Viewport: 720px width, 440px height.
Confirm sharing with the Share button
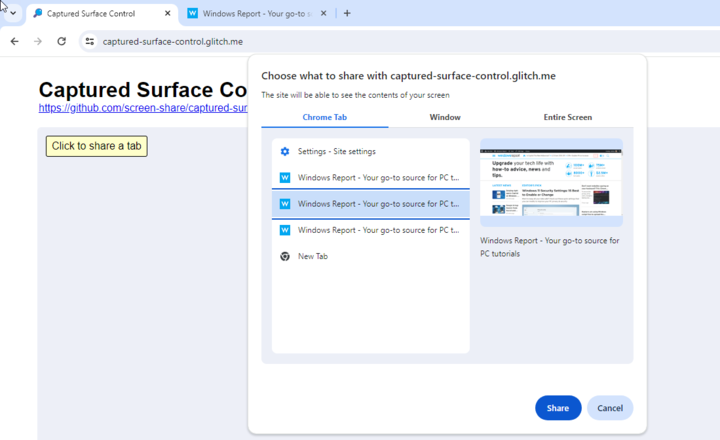point(558,408)
